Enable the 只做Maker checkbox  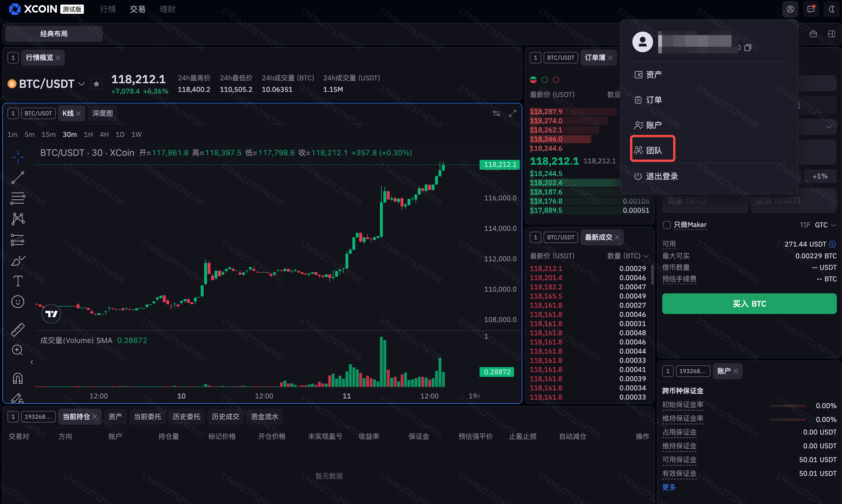pyautogui.click(x=667, y=225)
